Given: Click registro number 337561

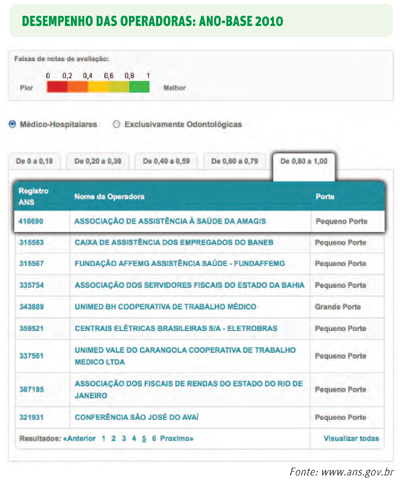Looking at the screenshot, I should click(x=31, y=356).
